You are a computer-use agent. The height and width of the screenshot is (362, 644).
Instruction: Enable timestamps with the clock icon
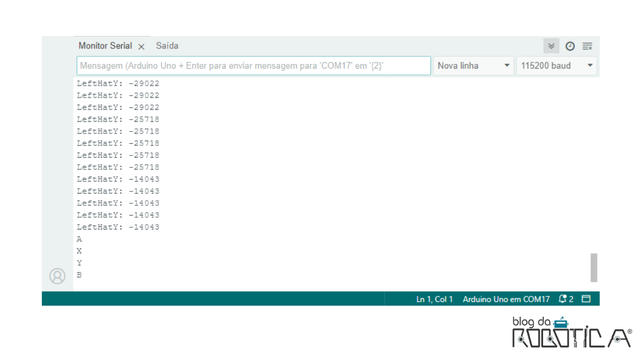click(x=570, y=46)
